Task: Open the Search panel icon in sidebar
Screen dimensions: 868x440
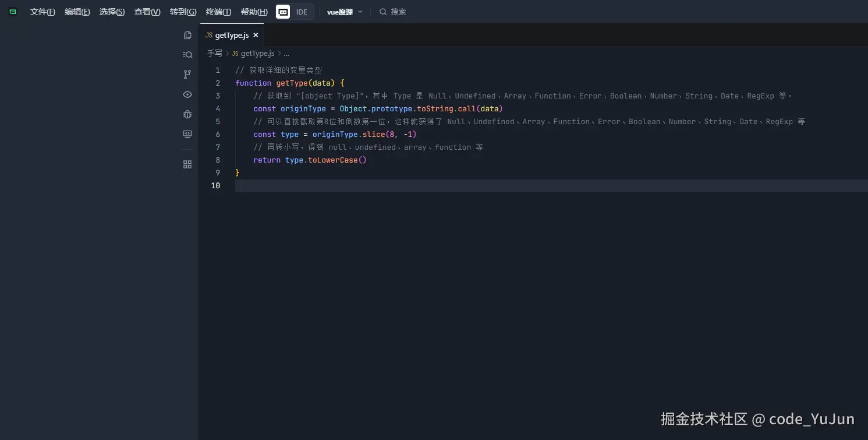Action: click(187, 55)
